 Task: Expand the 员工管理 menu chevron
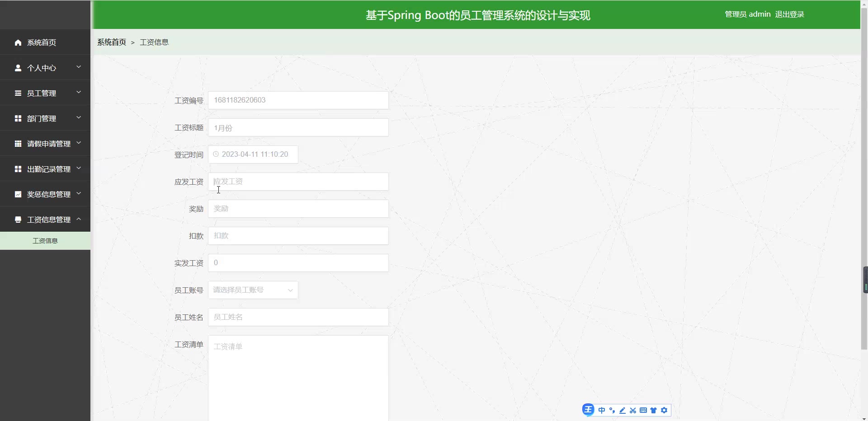pyautogui.click(x=79, y=92)
